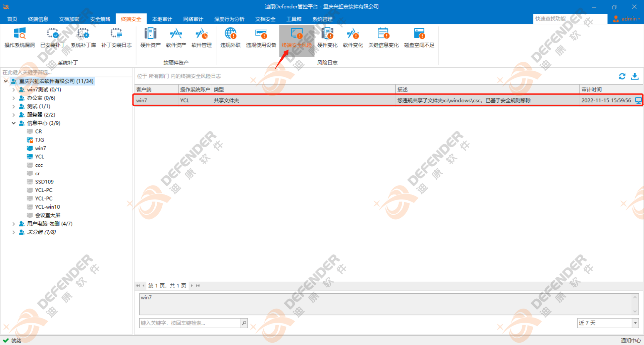Open the 系统管理 tab

point(322,19)
